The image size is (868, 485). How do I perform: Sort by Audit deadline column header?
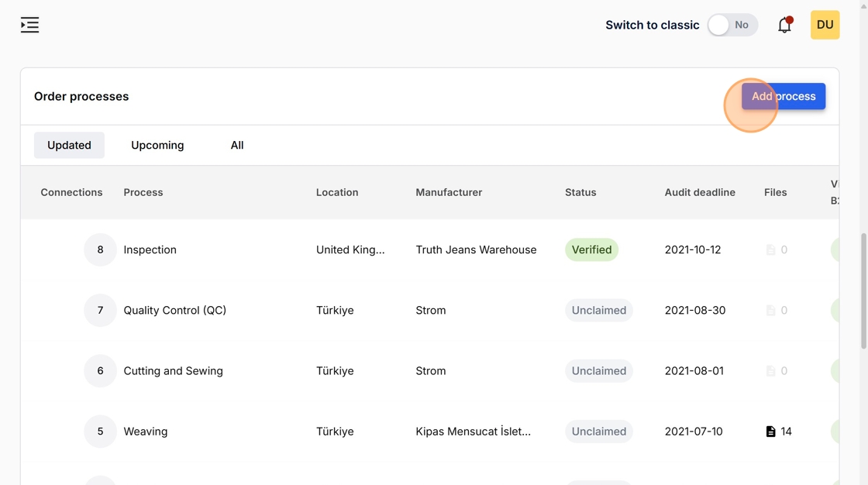click(x=699, y=192)
